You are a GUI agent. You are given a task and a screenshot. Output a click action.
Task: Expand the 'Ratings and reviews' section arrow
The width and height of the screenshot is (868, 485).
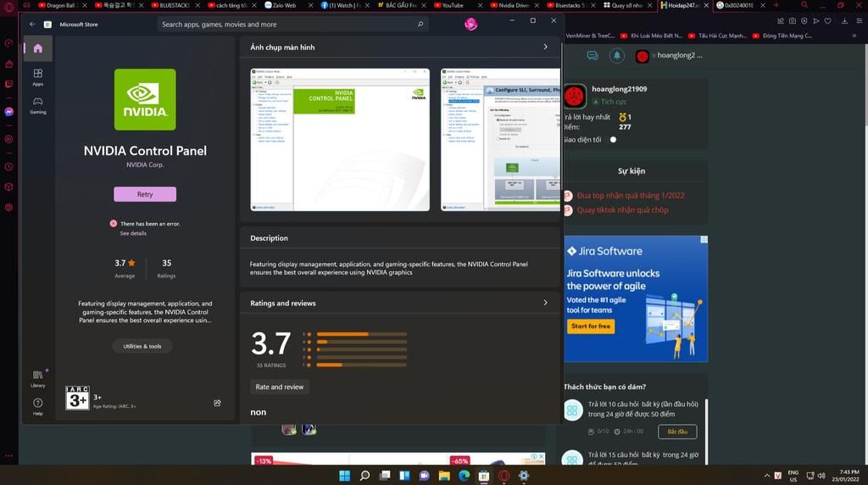point(545,303)
